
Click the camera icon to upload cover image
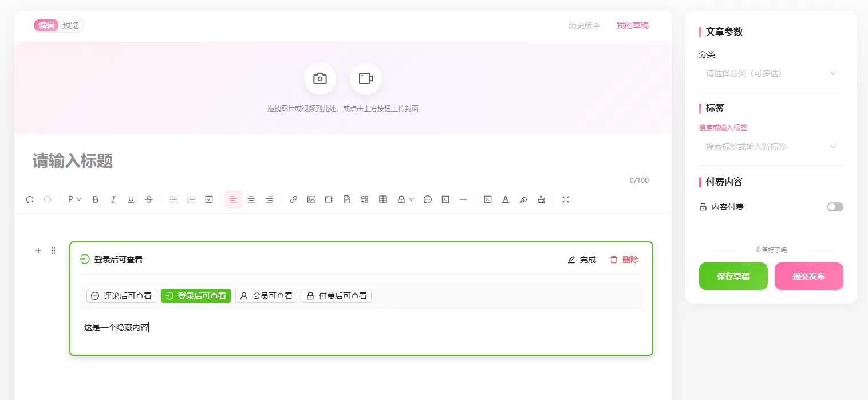coord(319,79)
